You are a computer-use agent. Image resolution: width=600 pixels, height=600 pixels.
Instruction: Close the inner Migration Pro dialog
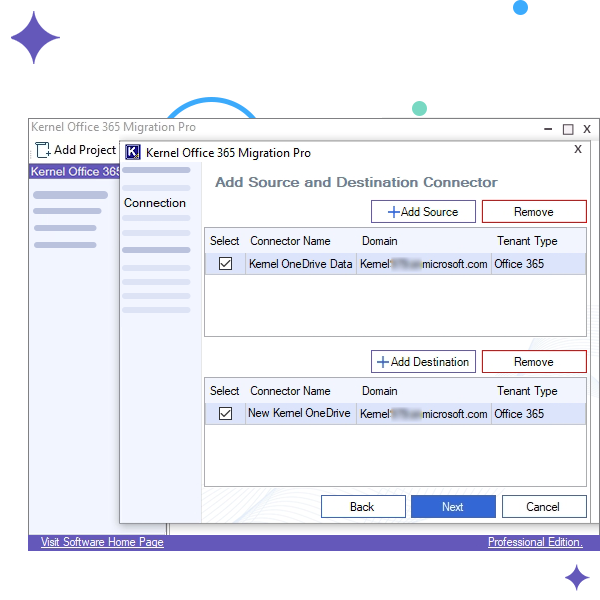(x=578, y=149)
